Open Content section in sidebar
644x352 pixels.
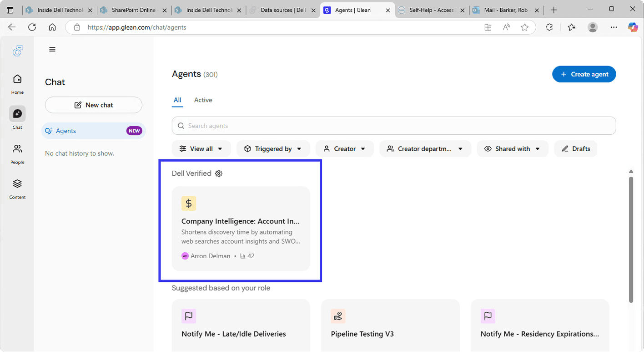point(17,189)
